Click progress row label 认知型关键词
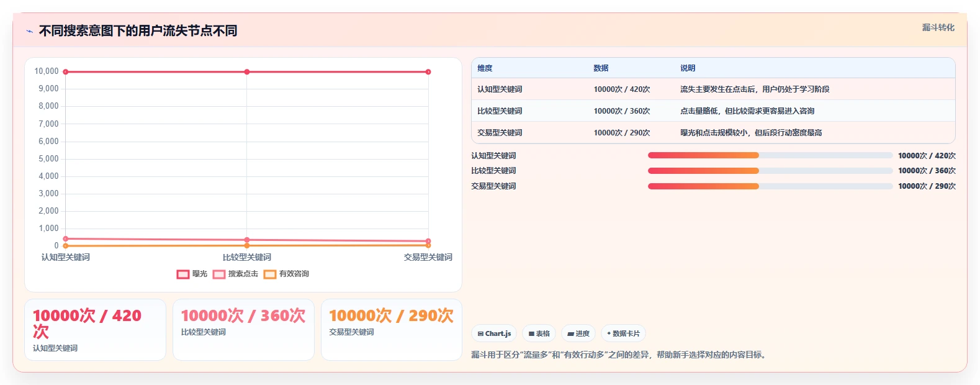 pyautogui.click(x=493, y=156)
